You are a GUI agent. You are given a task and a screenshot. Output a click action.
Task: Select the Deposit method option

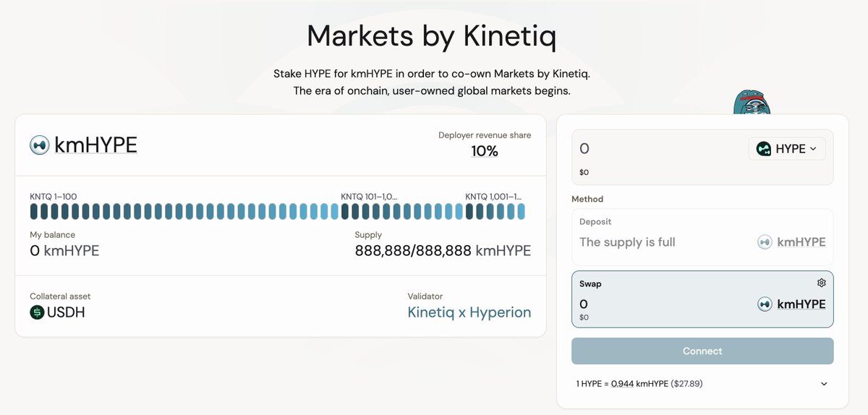click(702, 236)
